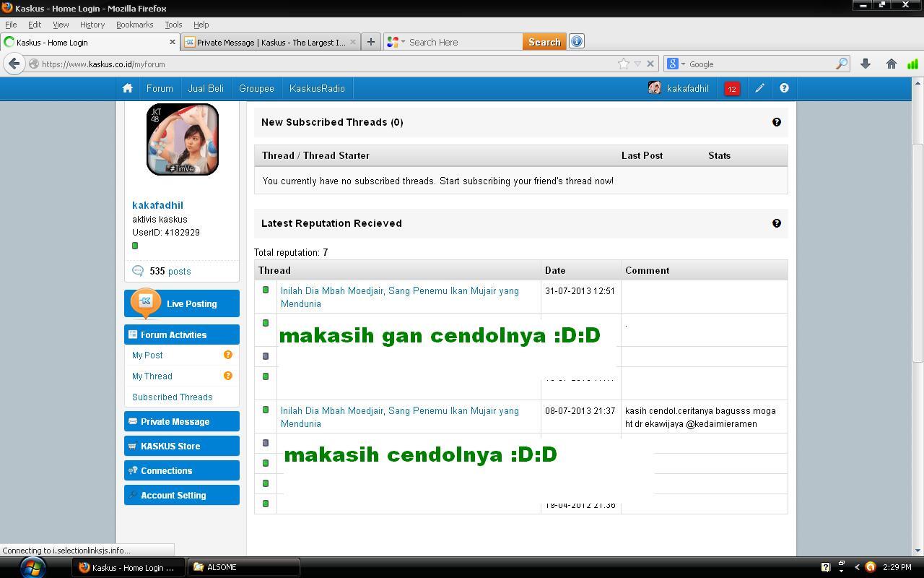Close the Kaskus - Home Login tab
The image size is (924, 578).
point(173,42)
